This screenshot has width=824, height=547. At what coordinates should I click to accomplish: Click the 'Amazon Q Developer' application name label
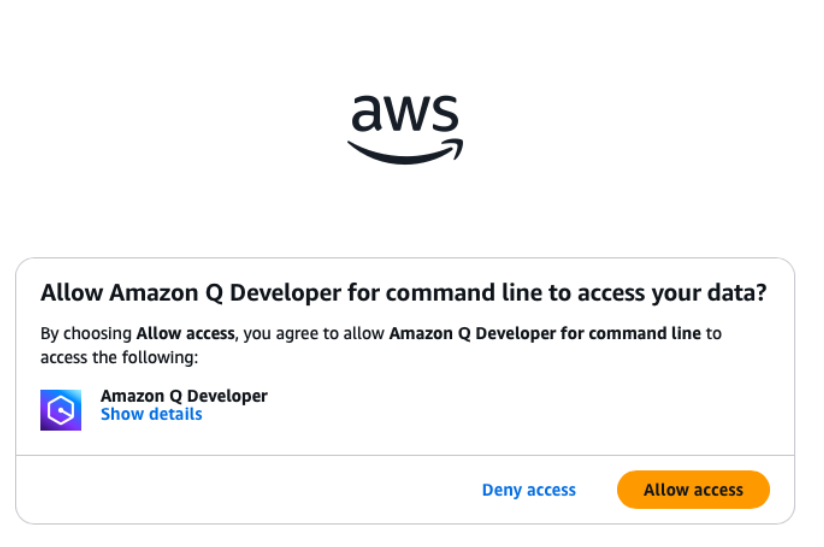point(184,396)
